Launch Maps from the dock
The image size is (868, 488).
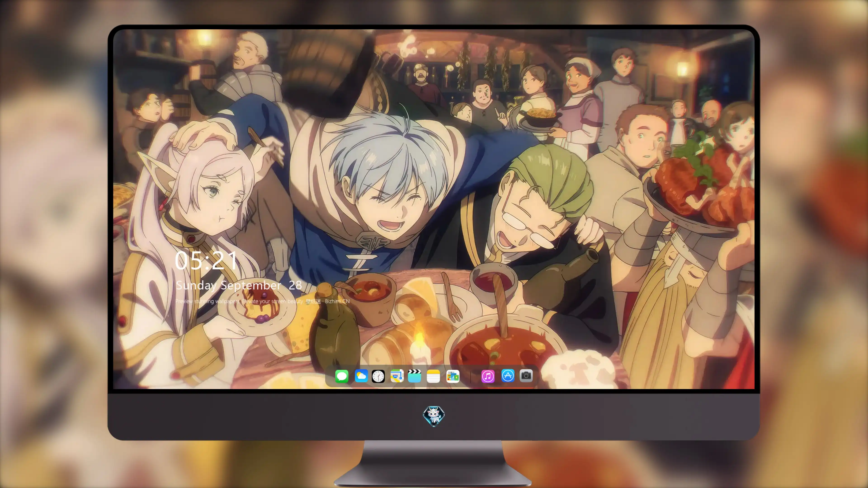(397, 376)
